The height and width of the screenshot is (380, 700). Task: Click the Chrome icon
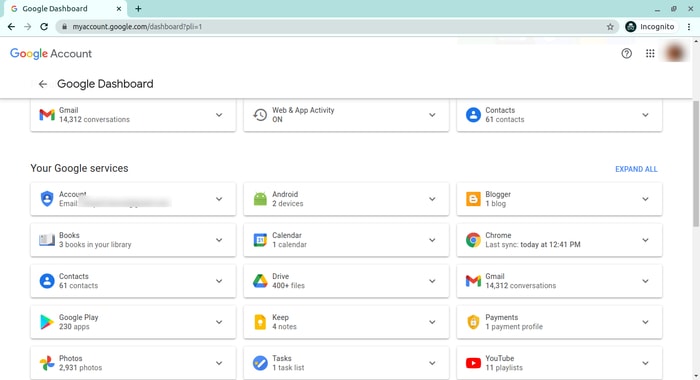(x=473, y=240)
